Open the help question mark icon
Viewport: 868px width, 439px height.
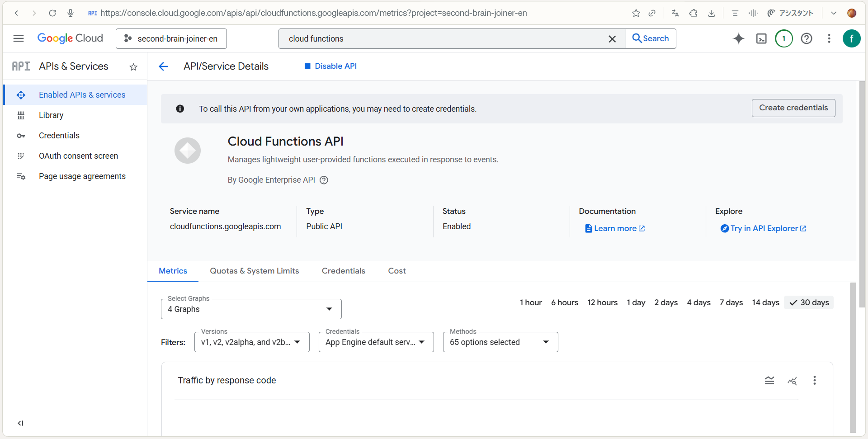pos(806,39)
